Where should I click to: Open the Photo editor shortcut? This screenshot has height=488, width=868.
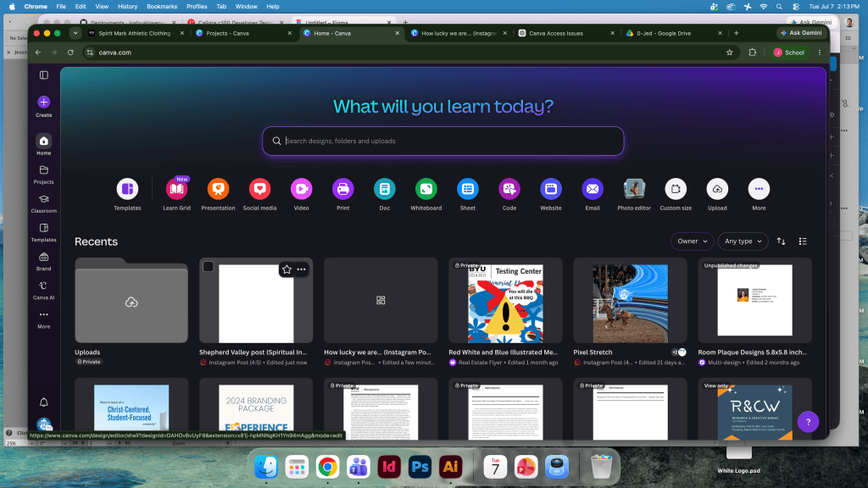[634, 189]
